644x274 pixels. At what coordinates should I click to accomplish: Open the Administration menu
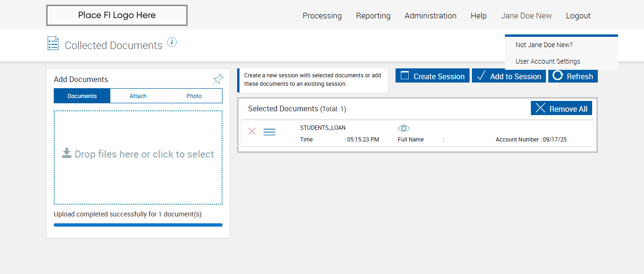430,16
